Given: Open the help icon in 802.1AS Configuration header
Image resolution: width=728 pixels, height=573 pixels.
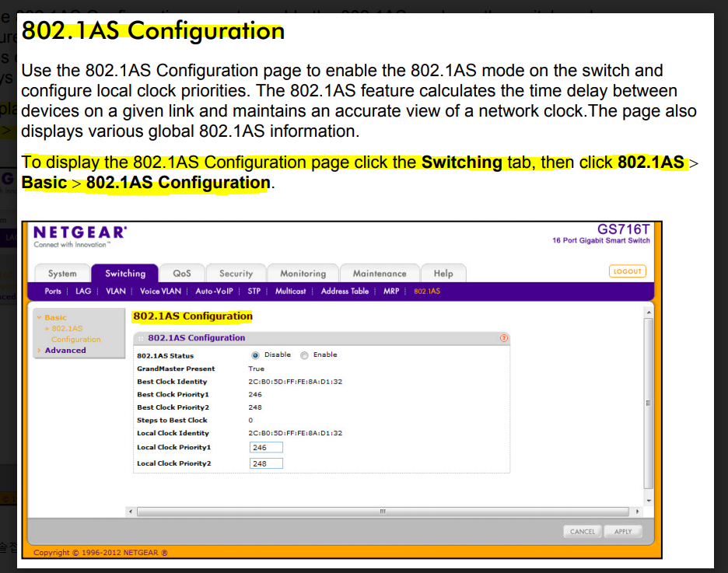Looking at the screenshot, I should [504, 338].
